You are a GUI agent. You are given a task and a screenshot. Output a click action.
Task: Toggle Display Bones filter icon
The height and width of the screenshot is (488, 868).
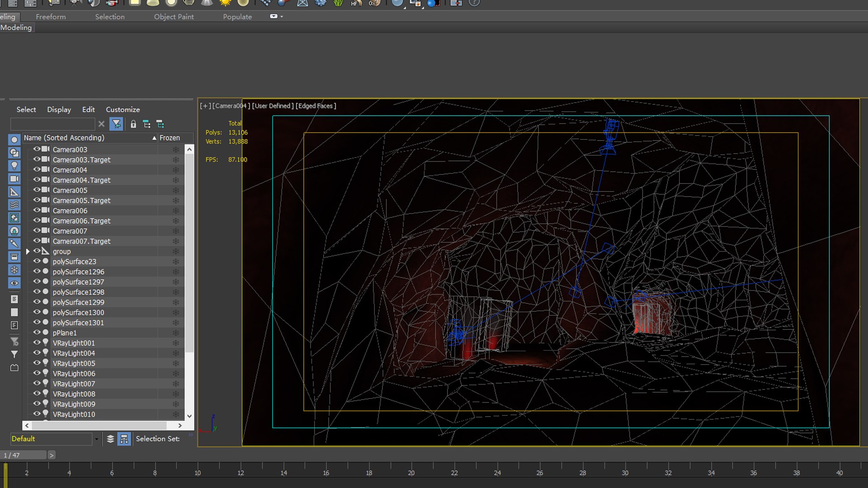tap(14, 244)
